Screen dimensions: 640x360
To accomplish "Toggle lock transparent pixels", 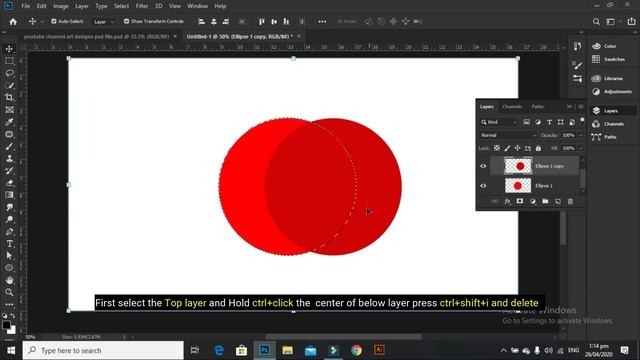I will pyautogui.click(x=497, y=148).
